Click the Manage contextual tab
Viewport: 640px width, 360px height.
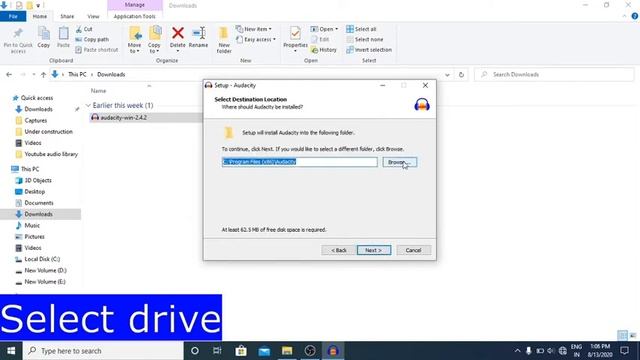click(135, 5)
